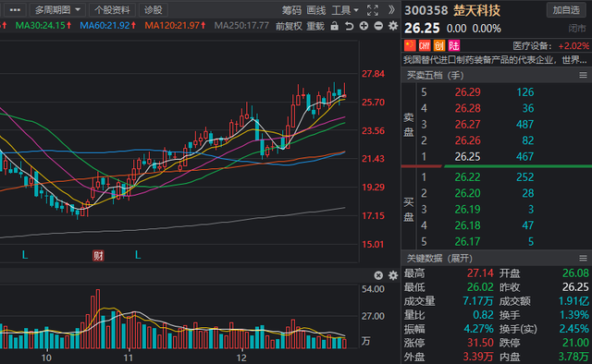Viewport: 592px width, 364px height.
Task: Click the 重载 reload button
Action: (x=315, y=26)
